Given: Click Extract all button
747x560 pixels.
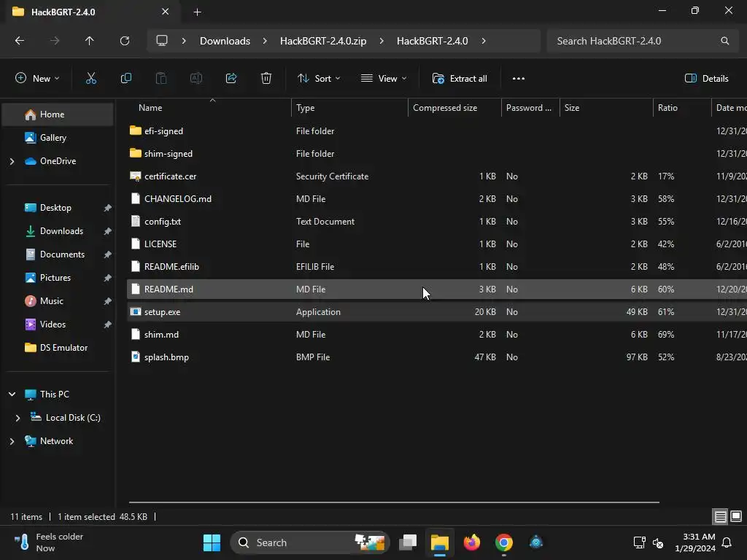Looking at the screenshot, I should [x=460, y=79].
